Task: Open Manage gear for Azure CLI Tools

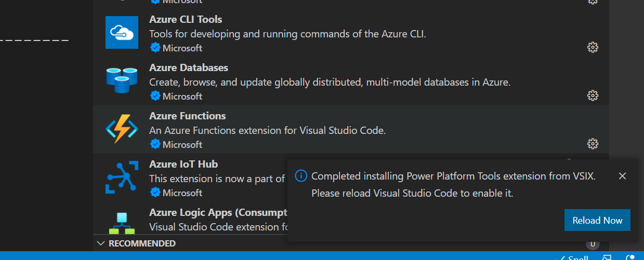Action: pyautogui.click(x=592, y=47)
